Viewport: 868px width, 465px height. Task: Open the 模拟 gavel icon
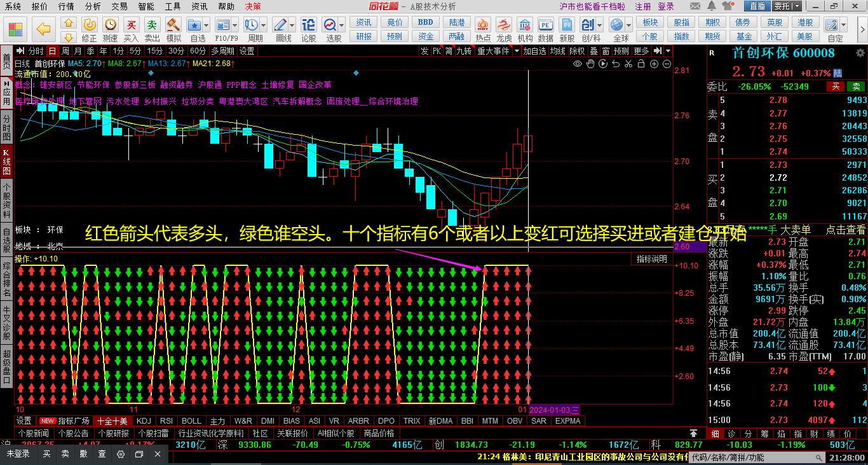pyautogui.click(x=173, y=24)
